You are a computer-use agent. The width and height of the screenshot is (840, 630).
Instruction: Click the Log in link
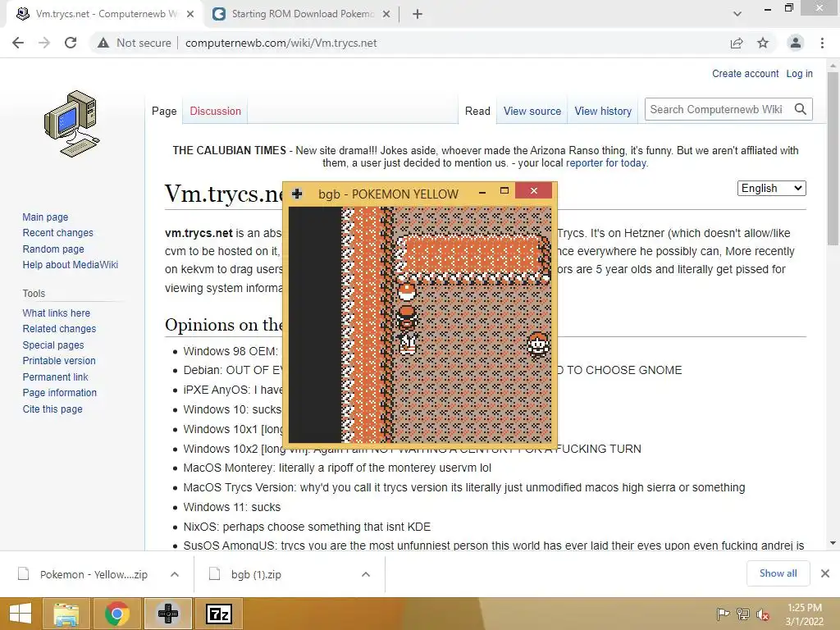coord(799,73)
